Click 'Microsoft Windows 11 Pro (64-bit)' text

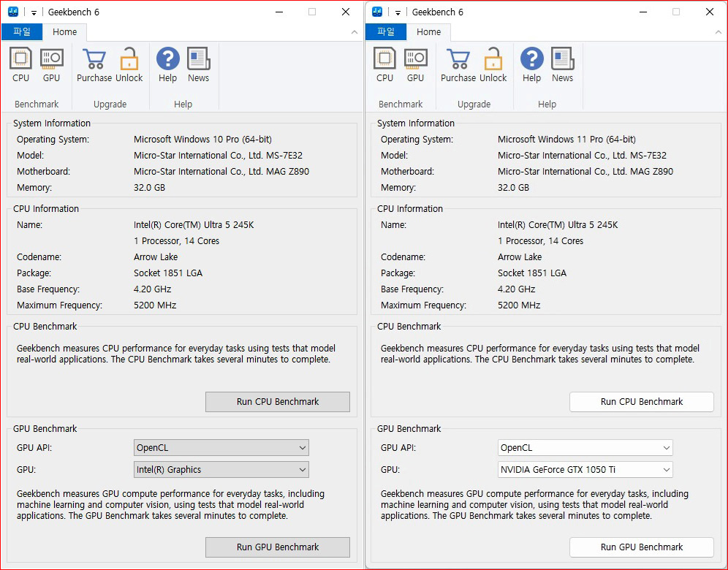pyautogui.click(x=567, y=140)
